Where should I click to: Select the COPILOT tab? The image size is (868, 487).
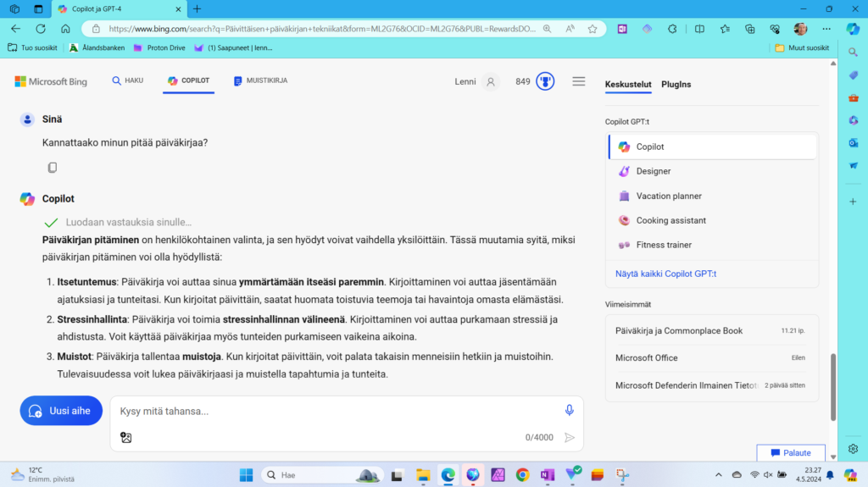pos(189,80)
